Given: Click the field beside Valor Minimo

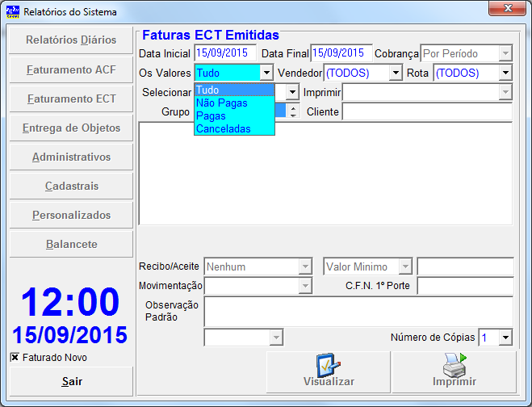Looking at the screenshot, I should point(466,266).
